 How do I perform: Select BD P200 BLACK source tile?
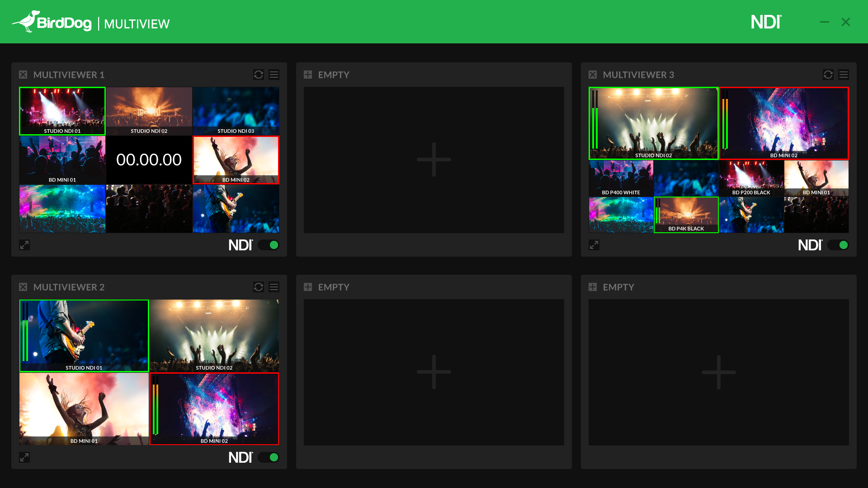[751, 178]
